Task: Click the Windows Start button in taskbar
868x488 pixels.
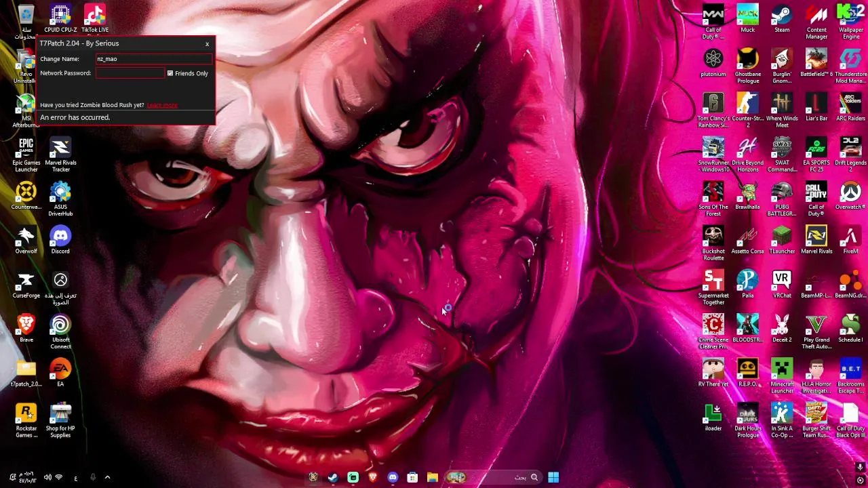Action: tap(553, 477)
